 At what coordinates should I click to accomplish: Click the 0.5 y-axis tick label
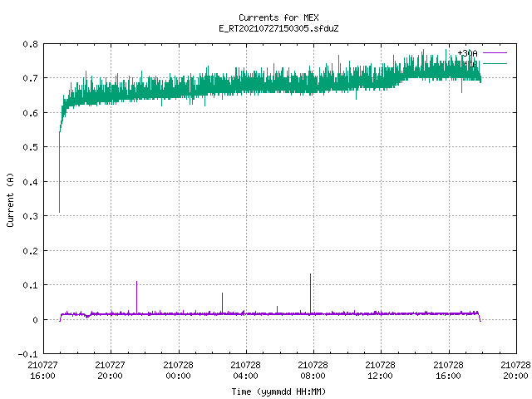coord(30,147)
